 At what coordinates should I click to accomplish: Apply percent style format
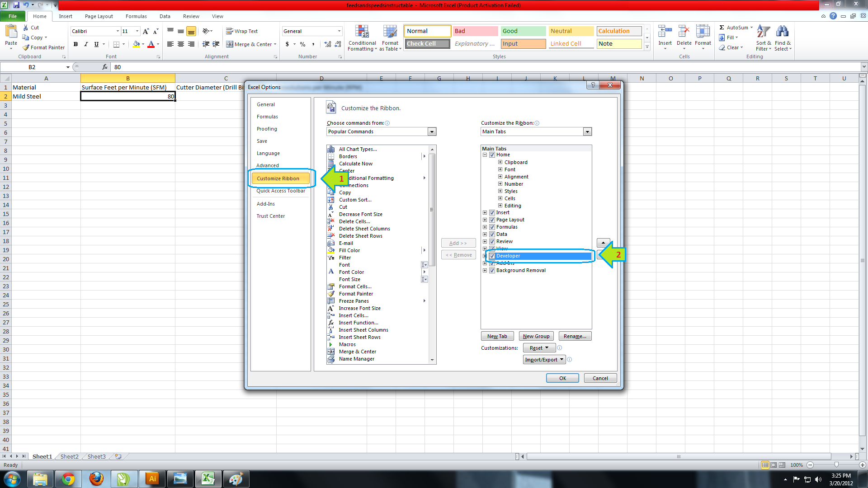(302, 44)
